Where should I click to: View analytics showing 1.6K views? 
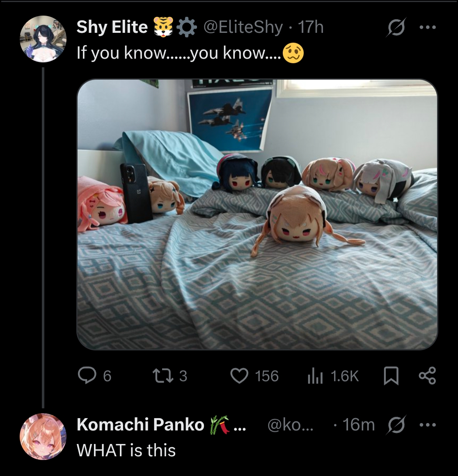point(315,375)
